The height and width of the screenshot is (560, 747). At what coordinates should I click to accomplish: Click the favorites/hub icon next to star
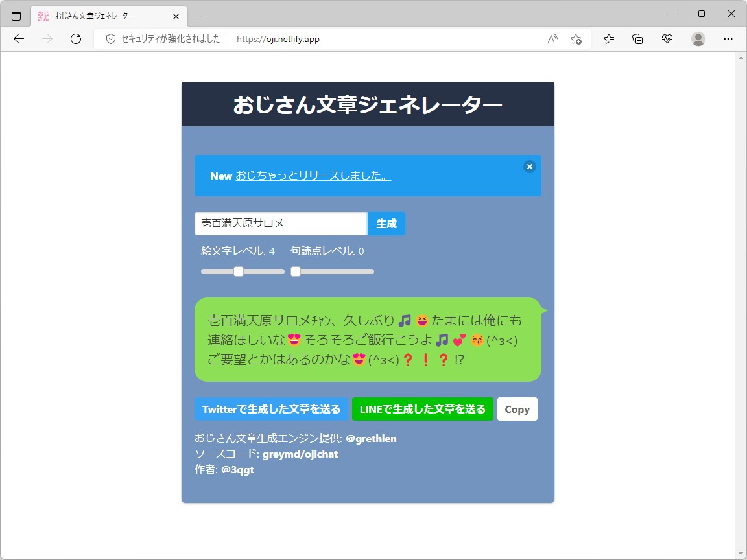[607, 39]
